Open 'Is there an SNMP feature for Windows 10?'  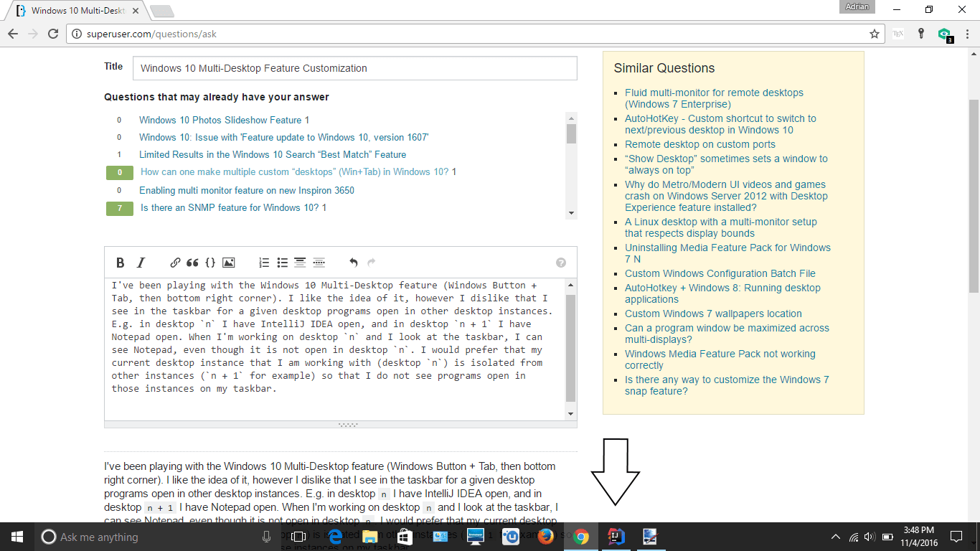230,207
